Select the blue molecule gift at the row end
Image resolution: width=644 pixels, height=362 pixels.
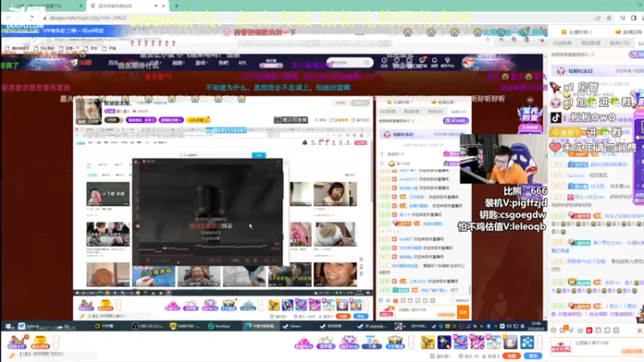[x=527, y=343]
